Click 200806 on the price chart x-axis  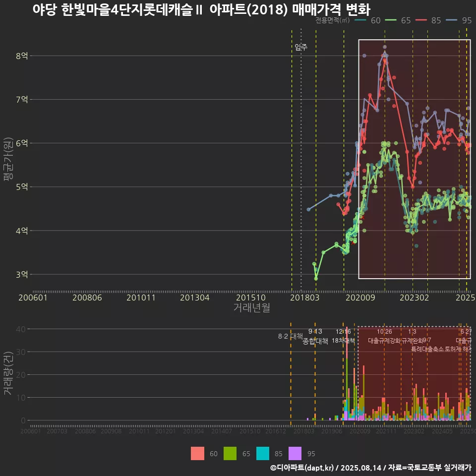[87, 297]
